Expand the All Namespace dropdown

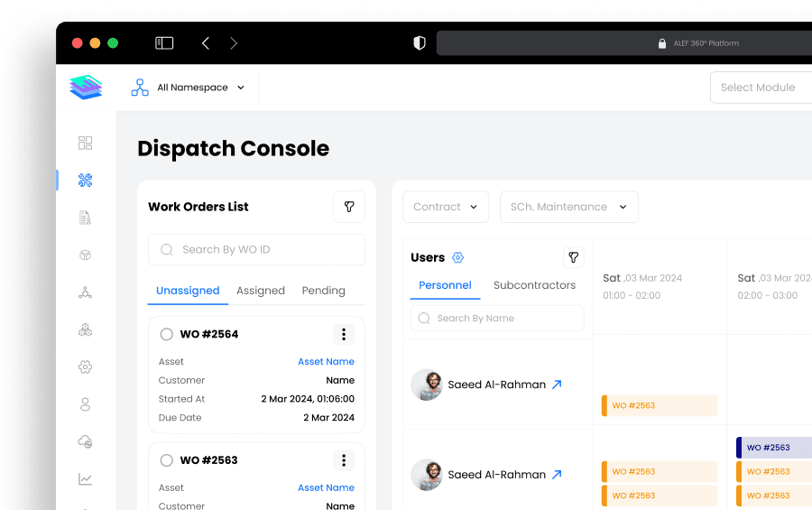coord(200,88)
